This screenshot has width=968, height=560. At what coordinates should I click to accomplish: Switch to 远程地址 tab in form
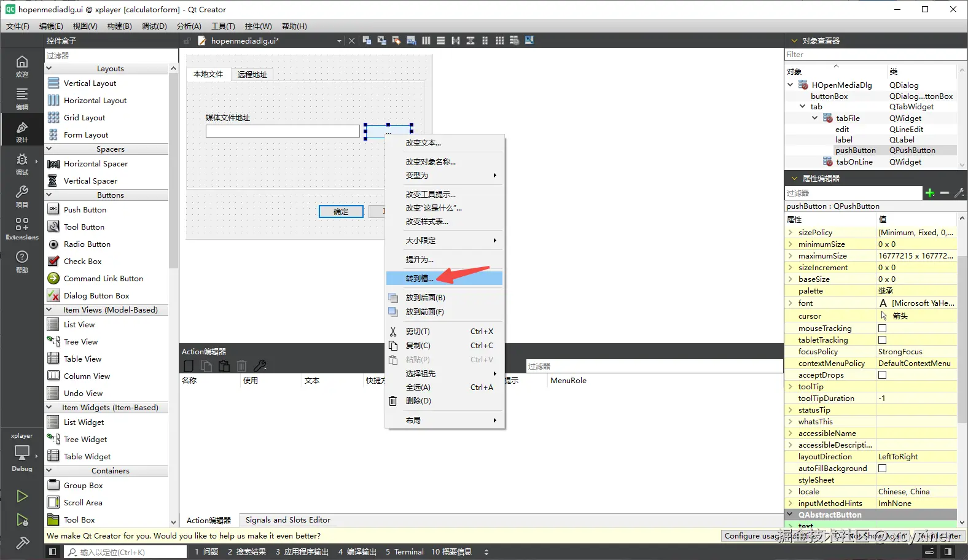pyautogui.click(x=252, y=74)
